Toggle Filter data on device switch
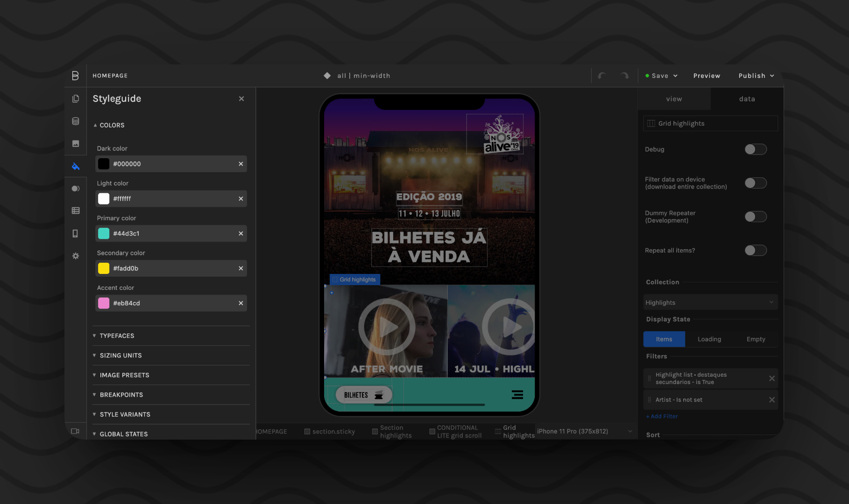This screenshot has height=504, width=849. click(x=755, y=183)
